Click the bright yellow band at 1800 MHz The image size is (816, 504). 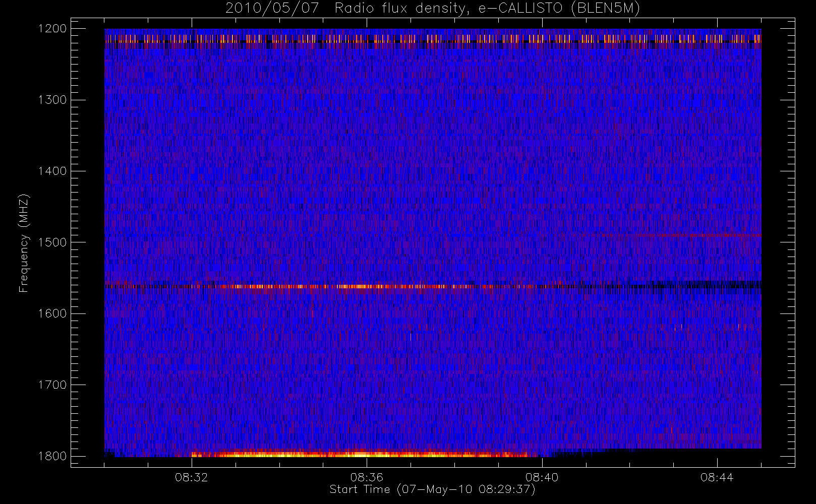coord(361,454)
